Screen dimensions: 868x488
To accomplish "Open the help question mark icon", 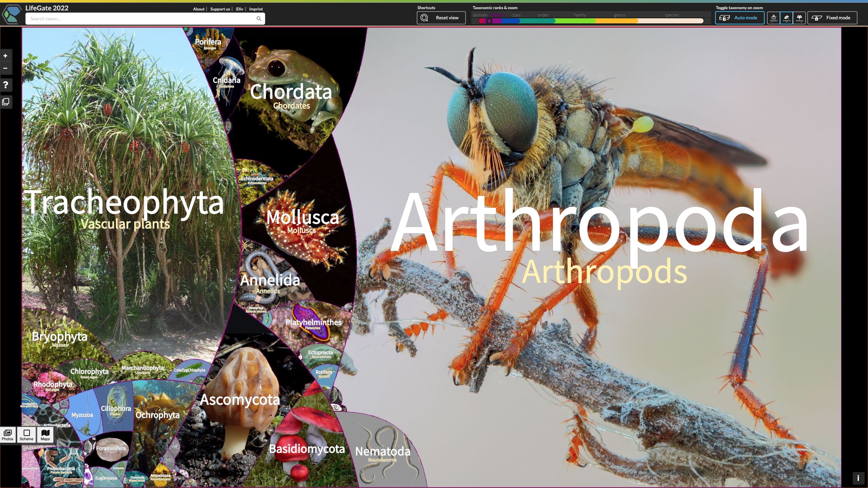I will tap(5, 85).
